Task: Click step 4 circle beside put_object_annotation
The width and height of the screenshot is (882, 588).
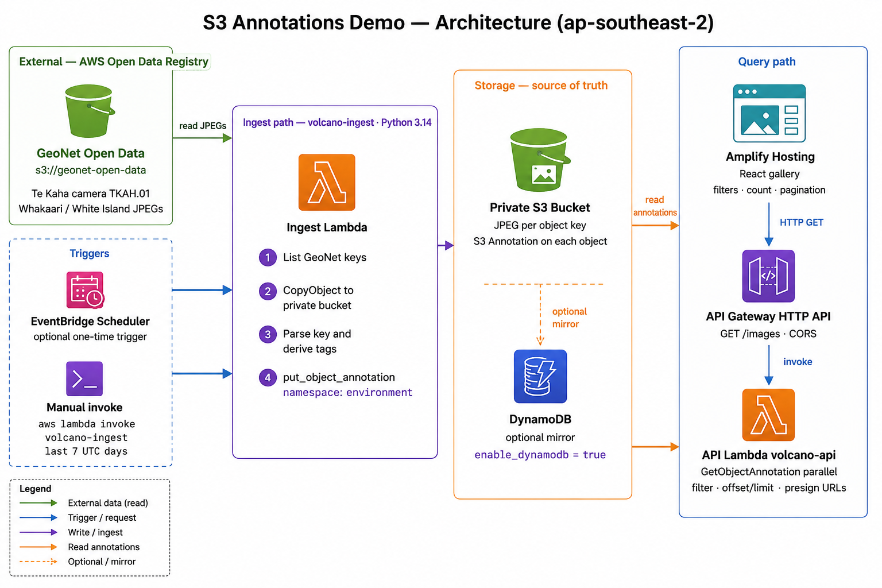Action: pos(268,377)
